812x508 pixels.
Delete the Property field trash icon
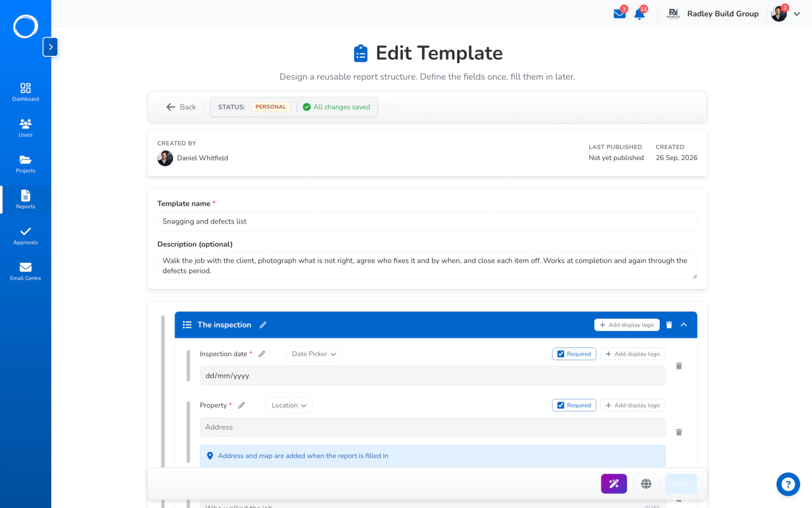click(x=679, y=432)
